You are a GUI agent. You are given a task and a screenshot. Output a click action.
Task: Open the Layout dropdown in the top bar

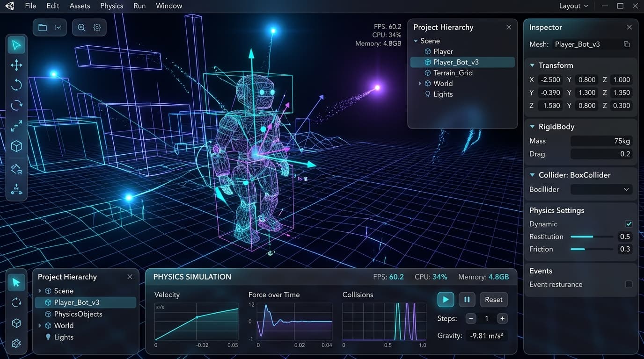(x=573, y=6)
